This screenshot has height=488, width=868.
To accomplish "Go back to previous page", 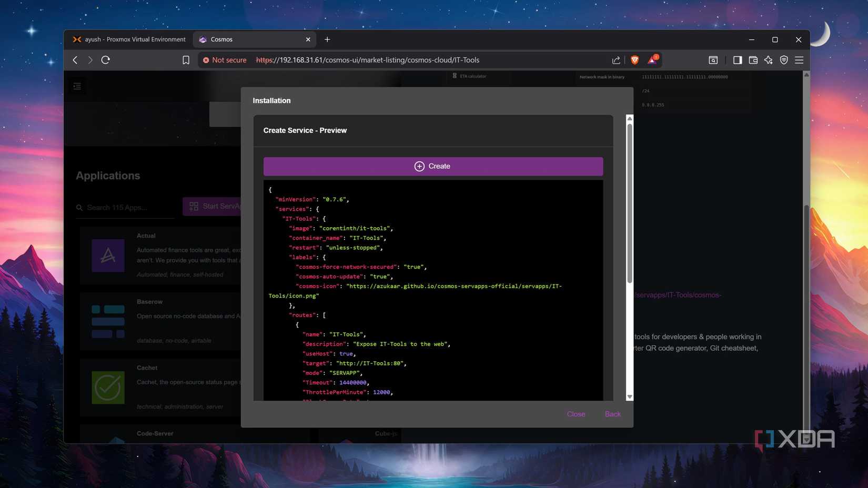I will point(75,60).
